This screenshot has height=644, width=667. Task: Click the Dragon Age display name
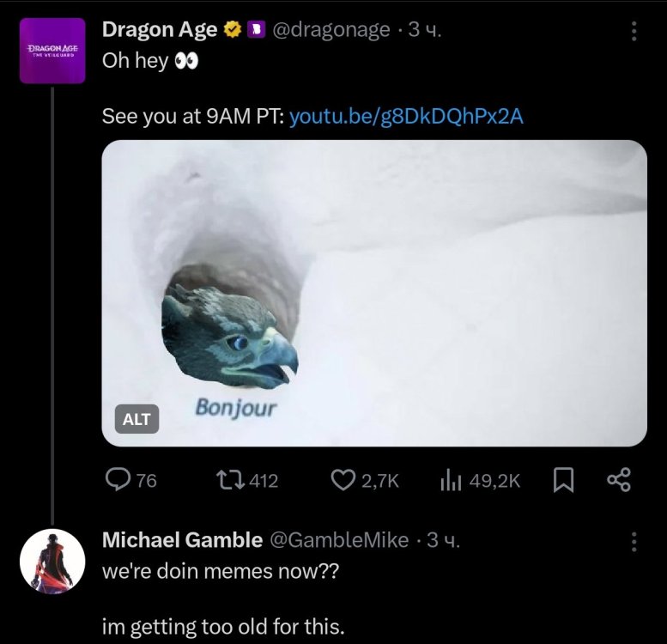(x=160, y=30)
